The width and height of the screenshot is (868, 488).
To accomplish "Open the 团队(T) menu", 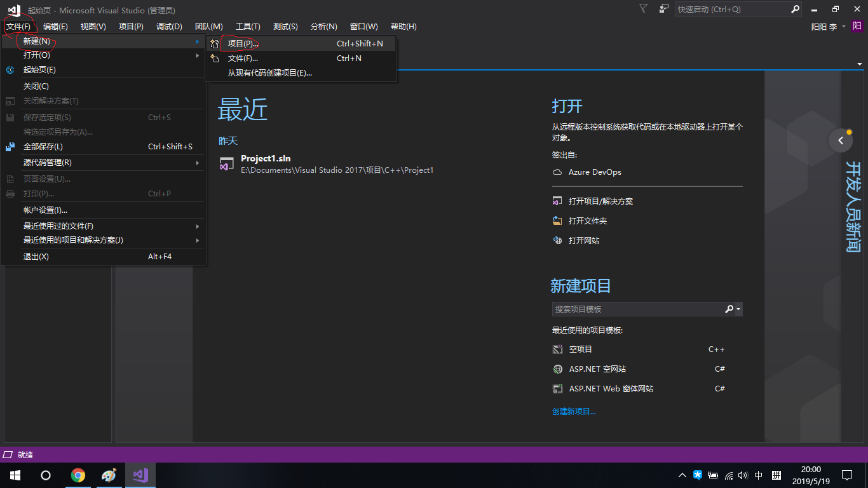I will click(208, 26).
